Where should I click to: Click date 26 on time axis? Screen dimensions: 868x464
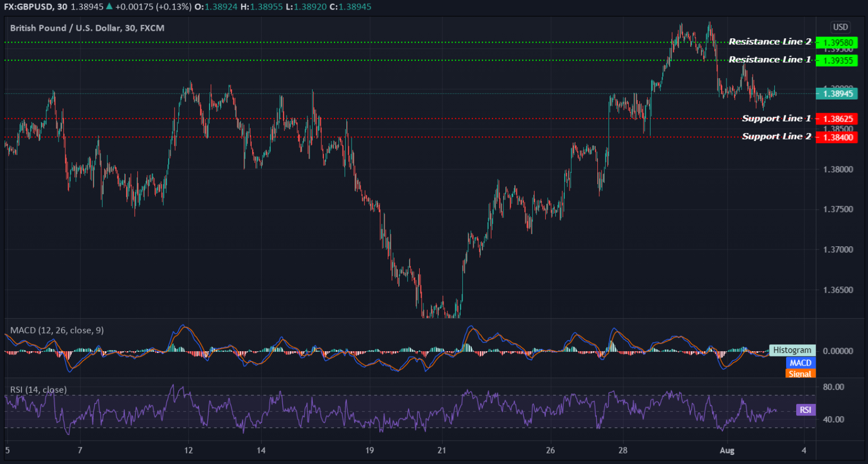click(550, 450)
